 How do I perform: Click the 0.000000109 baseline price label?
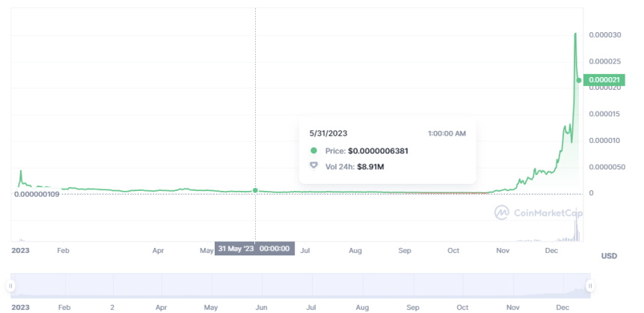[37, 194]
